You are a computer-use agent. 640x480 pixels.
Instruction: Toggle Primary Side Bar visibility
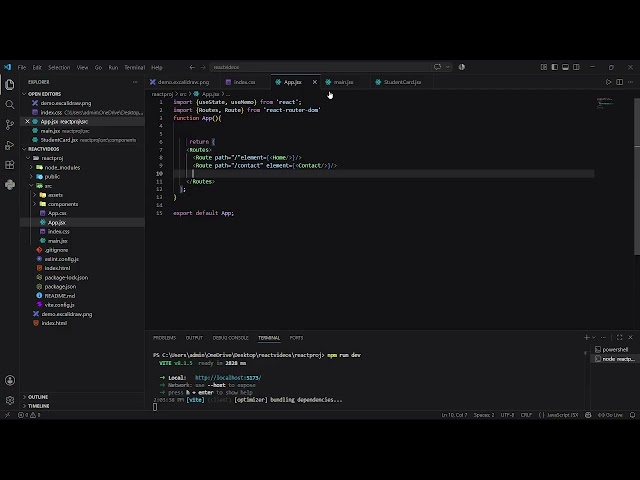[554, 67]
